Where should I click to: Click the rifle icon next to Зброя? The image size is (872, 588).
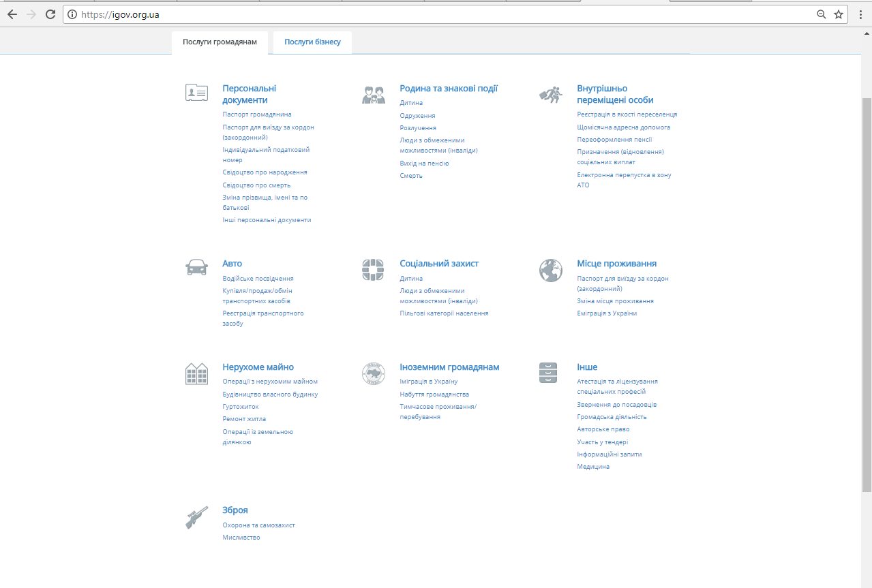196,517
